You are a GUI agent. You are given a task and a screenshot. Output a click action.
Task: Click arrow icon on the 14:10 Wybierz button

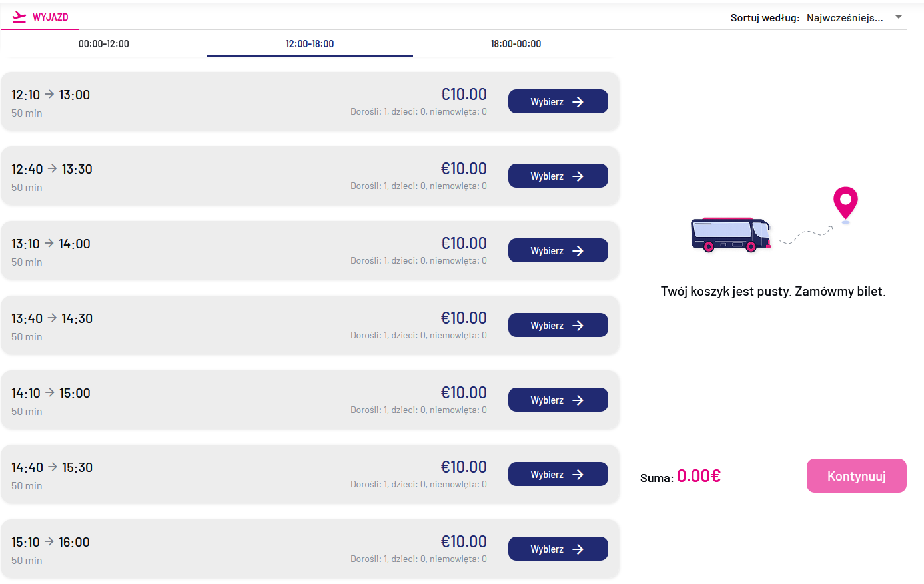tap(578, 400)
